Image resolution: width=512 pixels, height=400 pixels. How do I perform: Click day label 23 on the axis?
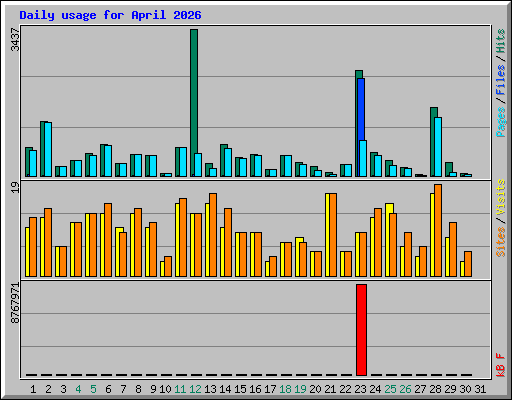pos(360,389)
